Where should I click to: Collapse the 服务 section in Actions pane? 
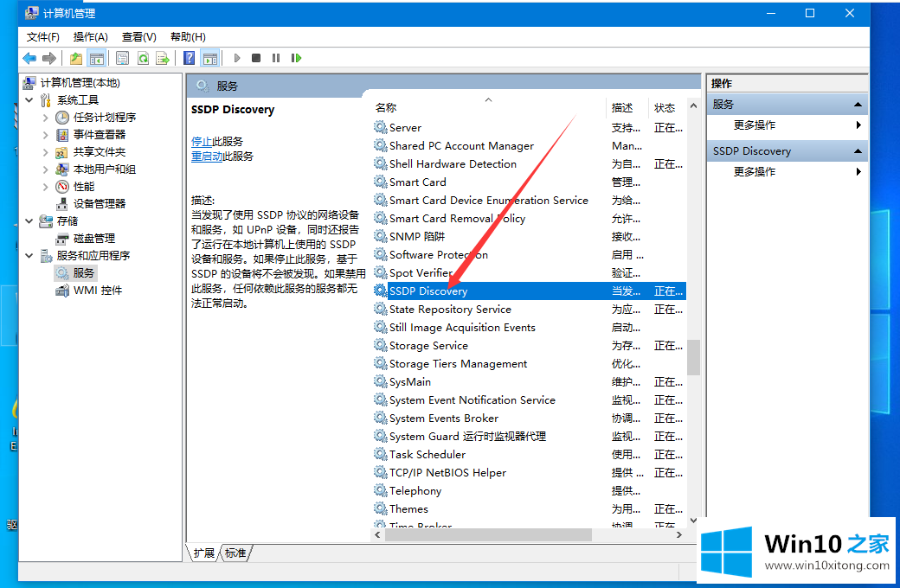tap(858, 105)
